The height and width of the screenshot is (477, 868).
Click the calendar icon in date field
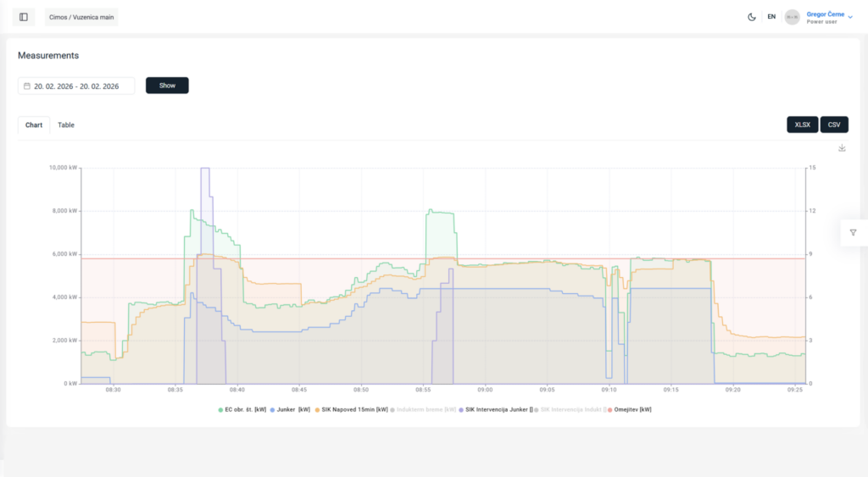pos(26,86)
